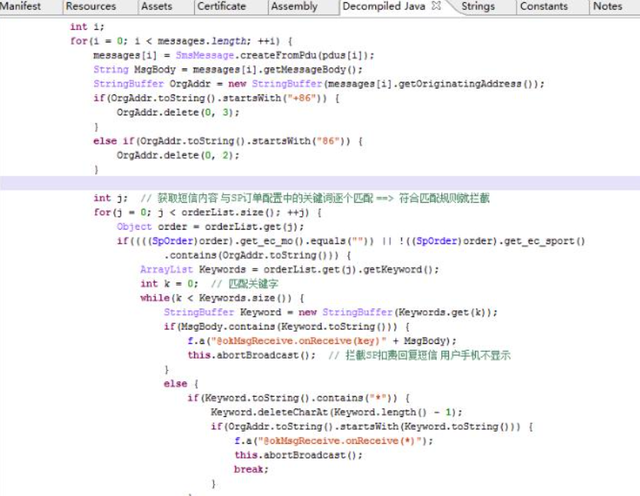Screen dimensions: 640x496
Task: Click the messages.length expression
Action: 202,41
